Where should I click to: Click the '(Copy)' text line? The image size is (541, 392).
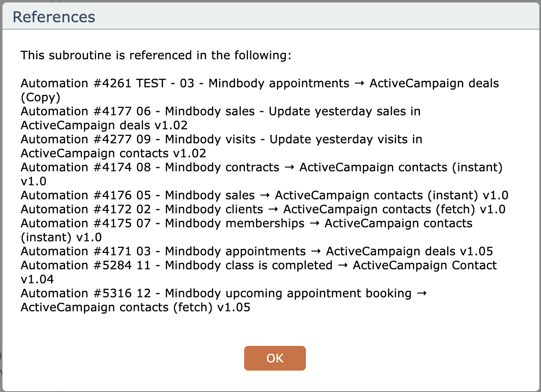(40, 98)
